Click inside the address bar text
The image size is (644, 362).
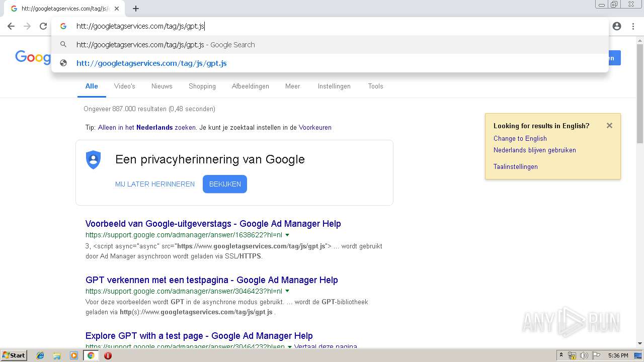pos(140,26)
